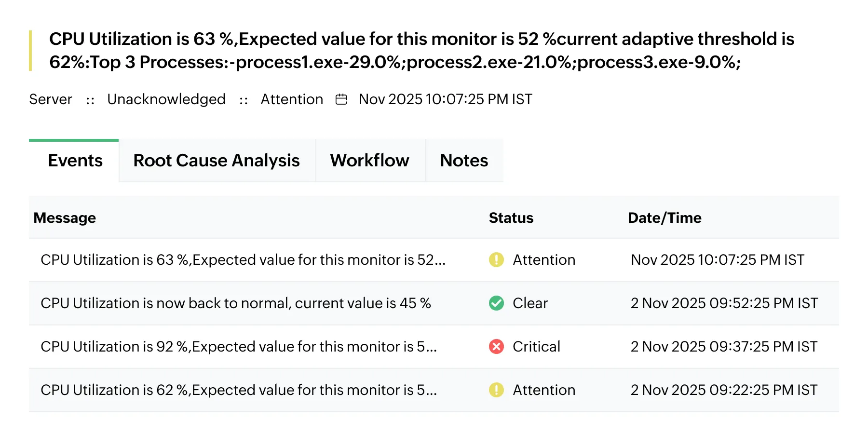The height and width of the screenshot is (434, 868).
Task: Click the red Critical status icon
Action: 496,346
